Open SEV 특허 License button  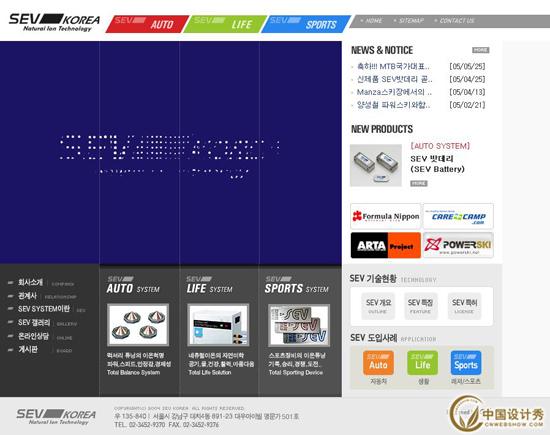464,306
